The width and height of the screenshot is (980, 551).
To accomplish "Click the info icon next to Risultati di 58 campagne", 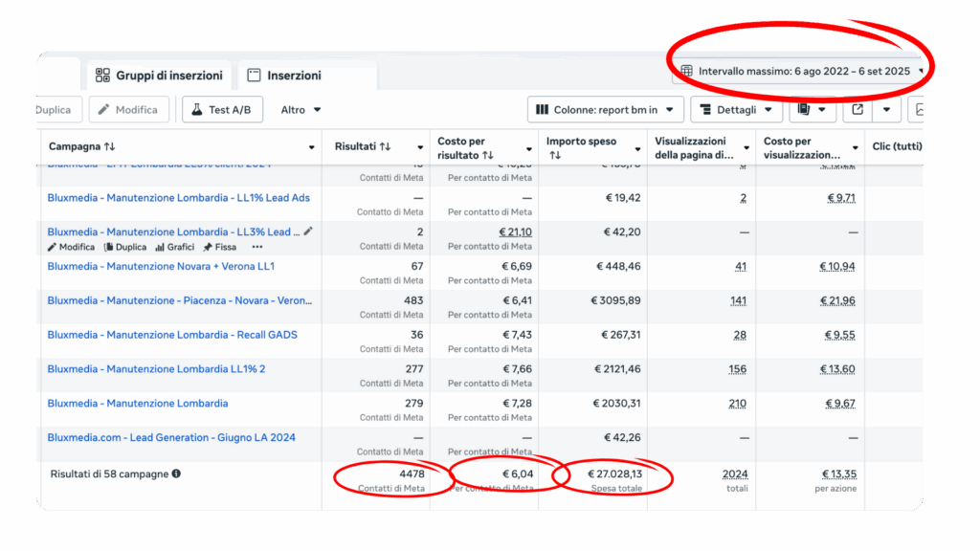I will tap(176, 474).
